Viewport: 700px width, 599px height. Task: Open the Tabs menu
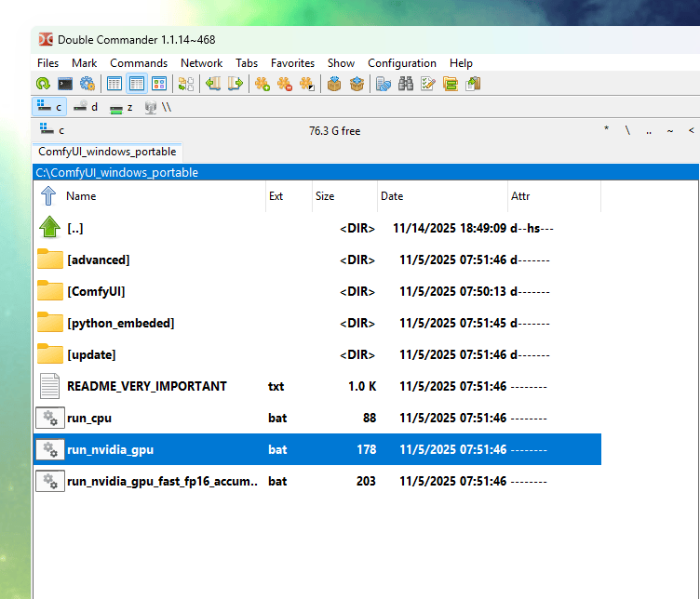(x=247, y=63)
